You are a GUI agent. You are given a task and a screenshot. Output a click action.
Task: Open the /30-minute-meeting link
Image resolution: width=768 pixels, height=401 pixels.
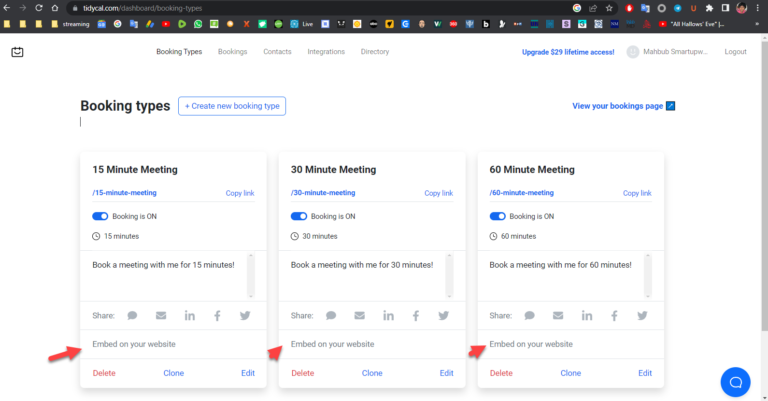coord(323,193)
